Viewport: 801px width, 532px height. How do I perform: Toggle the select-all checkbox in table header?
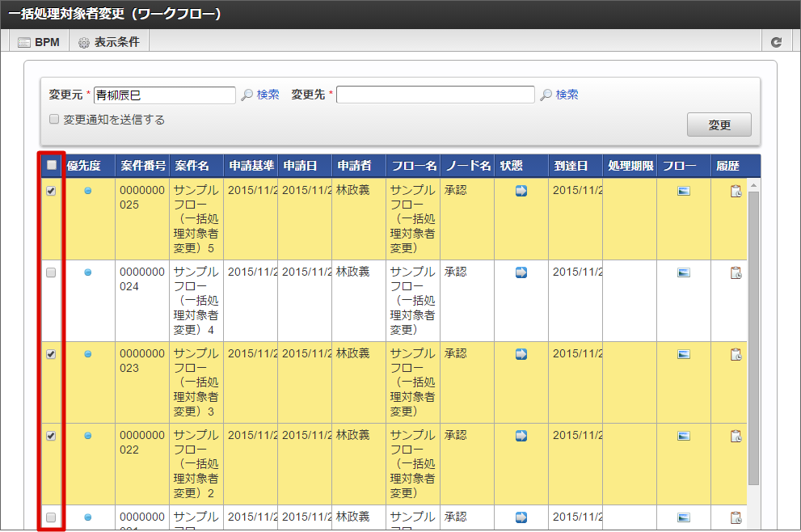(52, 166)
